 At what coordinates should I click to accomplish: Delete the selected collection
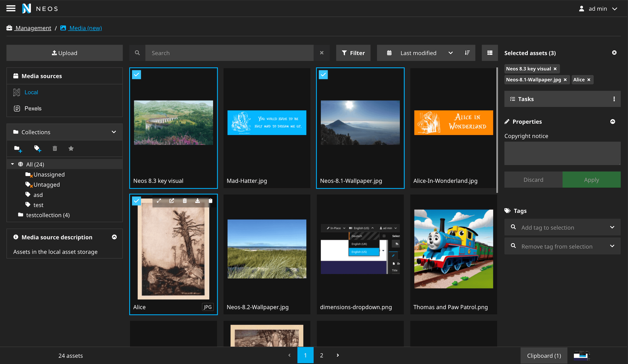tap(55, 149)
